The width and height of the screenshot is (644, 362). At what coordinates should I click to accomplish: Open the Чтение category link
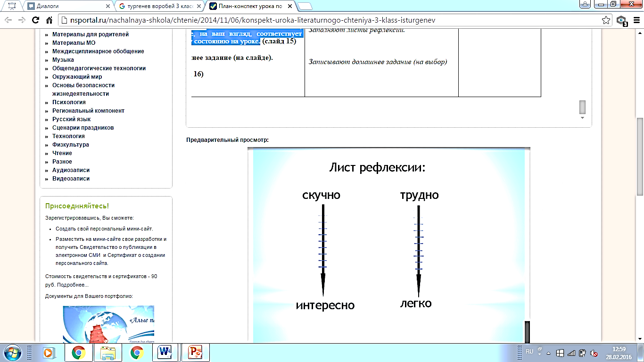pyautogui.click(x=62, y=153)
